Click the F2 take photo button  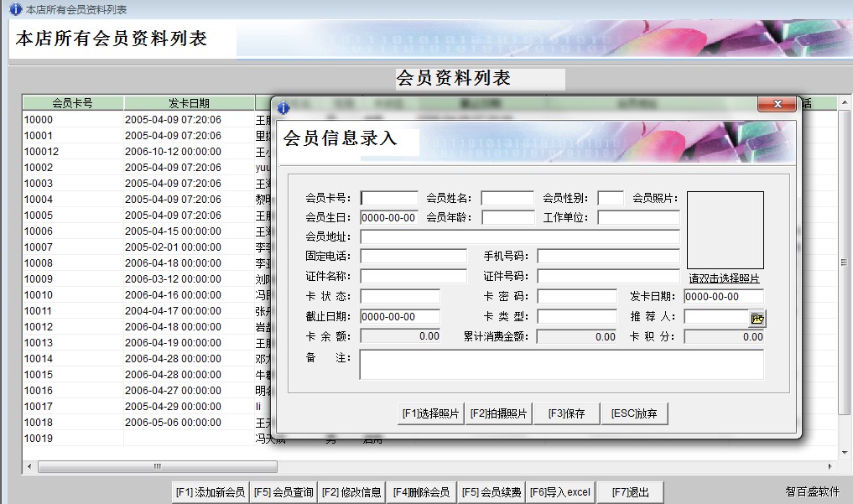tap(498, 413)
